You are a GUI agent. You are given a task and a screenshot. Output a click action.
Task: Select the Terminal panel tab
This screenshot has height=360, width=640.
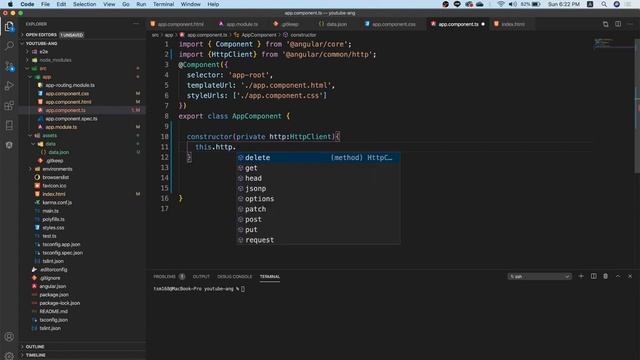point(270,276)
